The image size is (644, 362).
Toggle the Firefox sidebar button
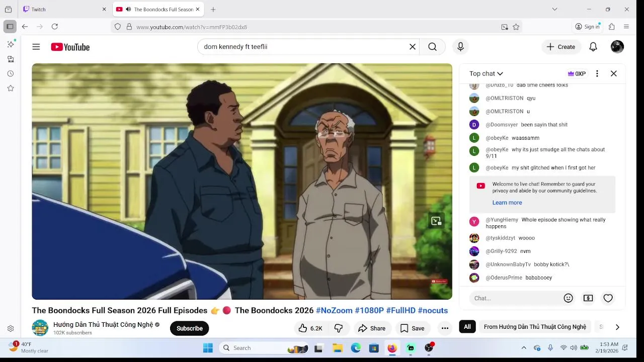pos(10,27)
